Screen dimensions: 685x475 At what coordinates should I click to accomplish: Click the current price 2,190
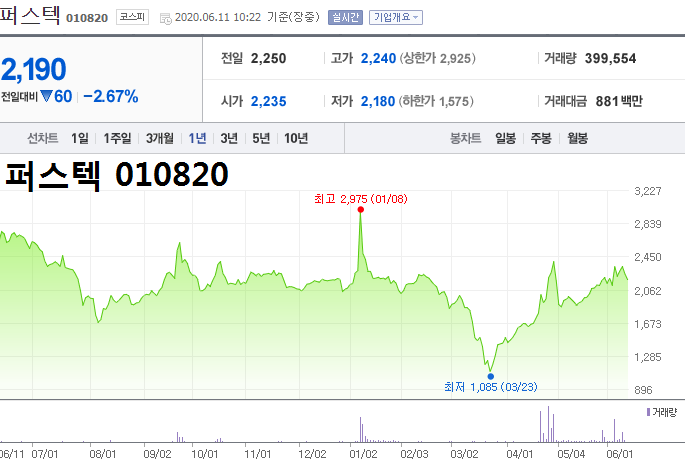click(x=33, y=69)
